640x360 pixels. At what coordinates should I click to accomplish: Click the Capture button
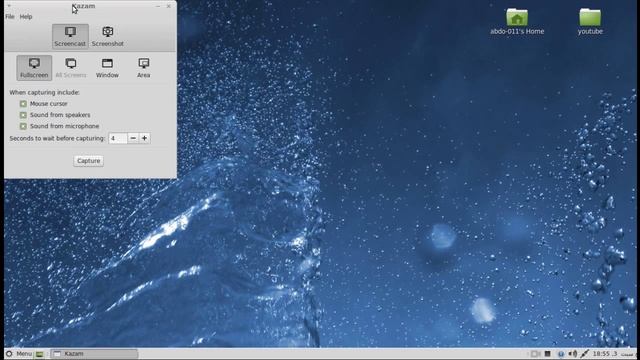[x=89, y=161]
